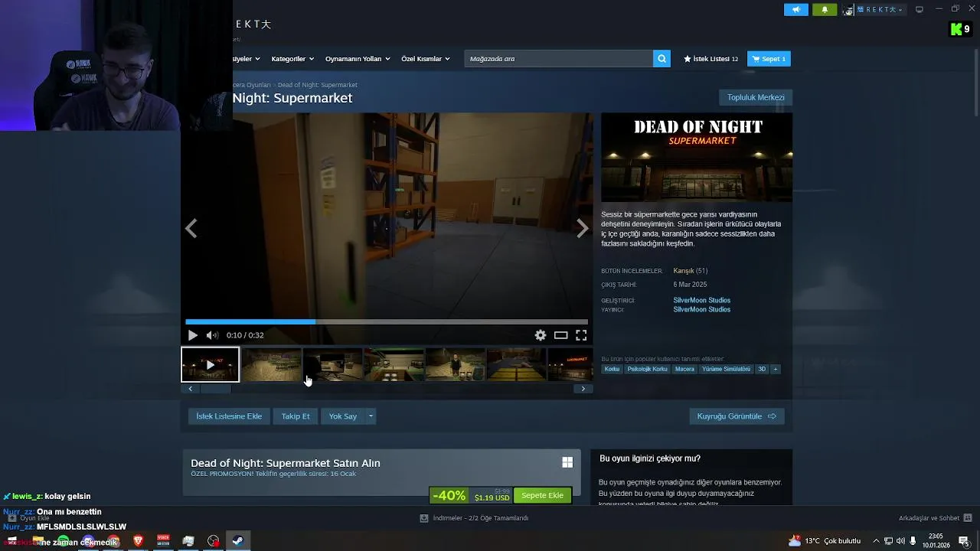The width and height of the screenshot is (980, 551).
Task: Select the fifth screenshot thumbnail with character
Action: 455,365
